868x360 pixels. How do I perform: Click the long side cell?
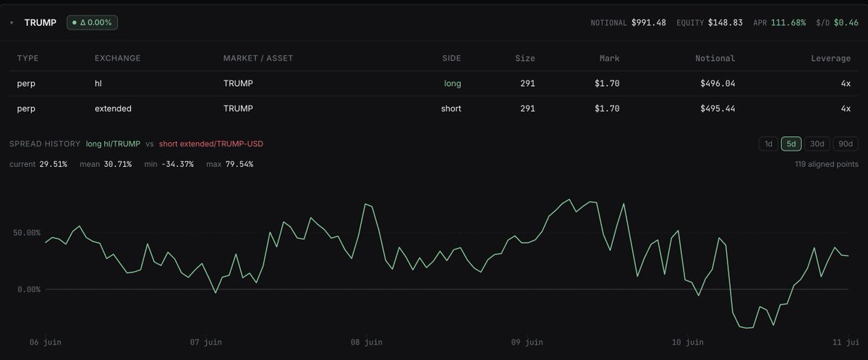[x=452, y=84]
